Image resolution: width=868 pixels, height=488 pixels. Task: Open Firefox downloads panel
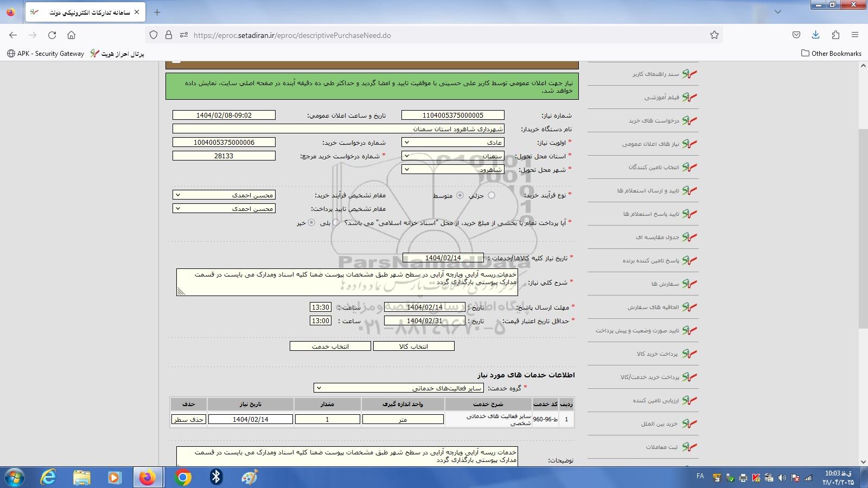click(x=815, y=35)
